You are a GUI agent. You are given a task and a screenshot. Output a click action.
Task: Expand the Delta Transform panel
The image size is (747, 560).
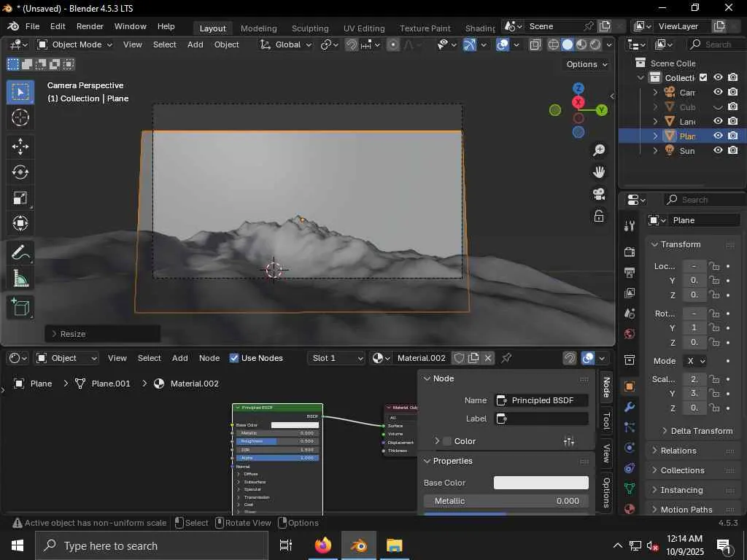[700, 431]
